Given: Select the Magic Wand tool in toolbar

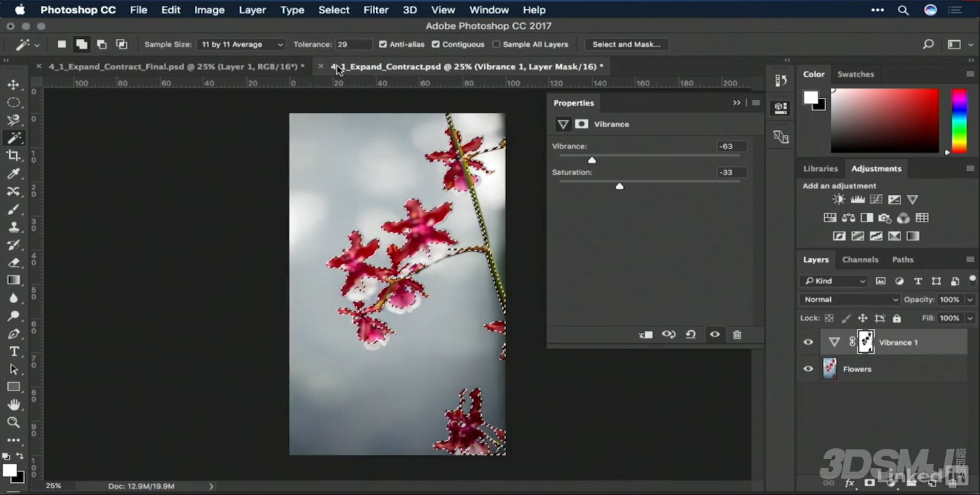Looking at the screenshot, I should click(14, 138).
